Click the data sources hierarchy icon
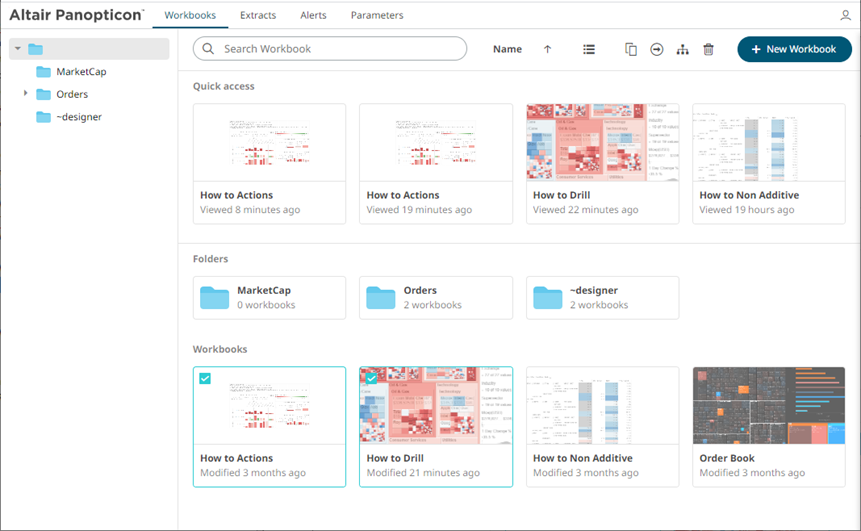 (683, 49)
